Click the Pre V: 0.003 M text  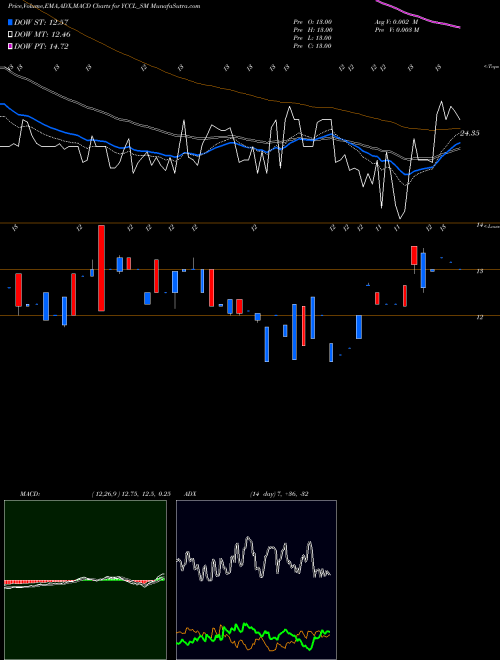coord(397,30)
